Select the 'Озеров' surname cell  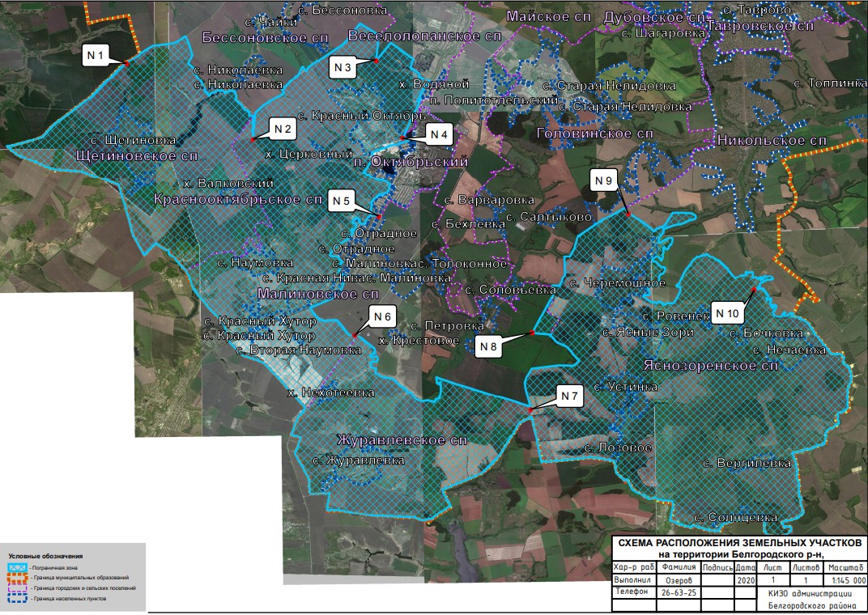(679, 580)
